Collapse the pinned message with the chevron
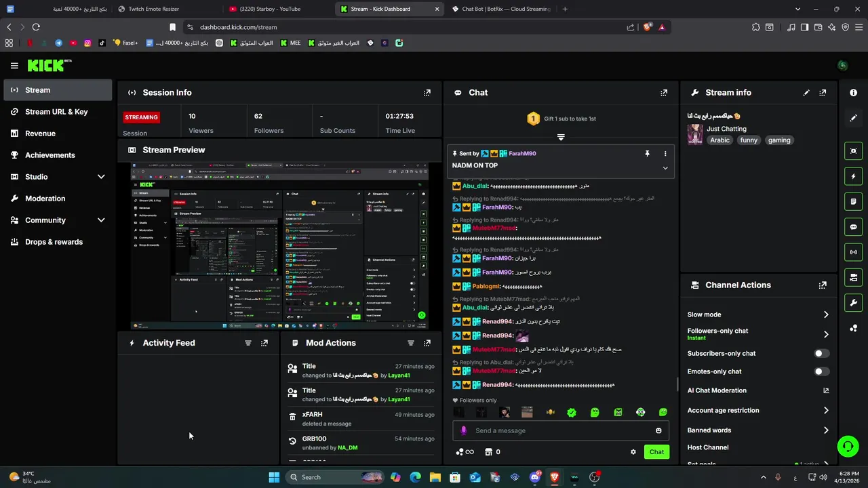This screenshot has width=868, height=488. [665, 168]
